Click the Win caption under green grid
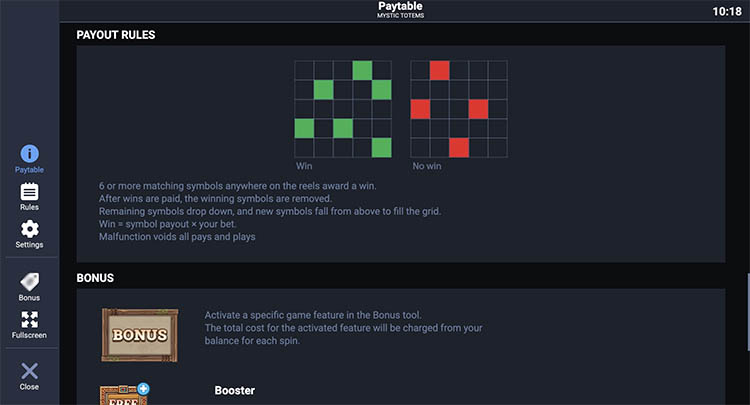 pyautogui.click(x=304, y=166)
